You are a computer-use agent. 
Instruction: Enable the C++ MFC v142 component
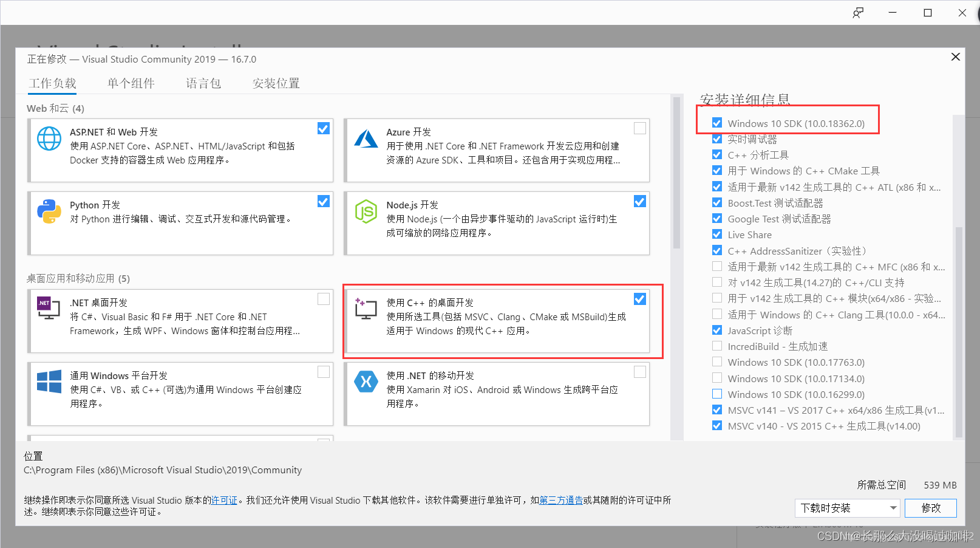coord(717,266)
